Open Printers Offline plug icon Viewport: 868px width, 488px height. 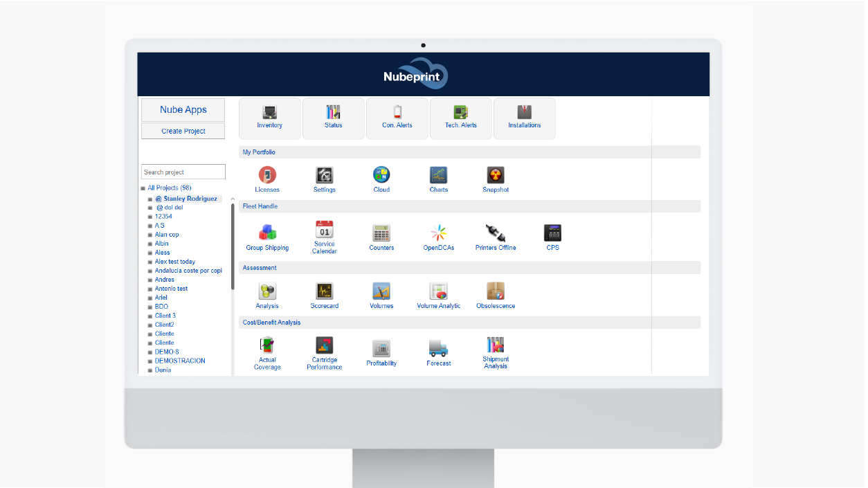click(x=496, y=233)
